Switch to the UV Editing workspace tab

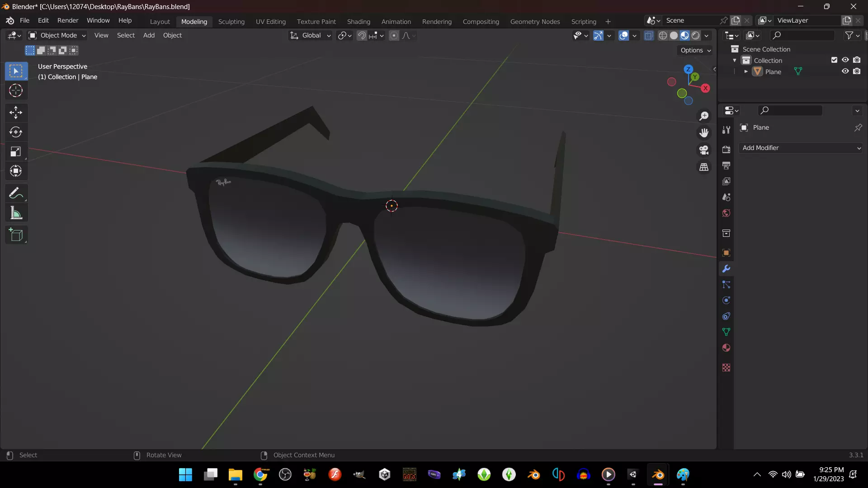(x=270, y=22)
